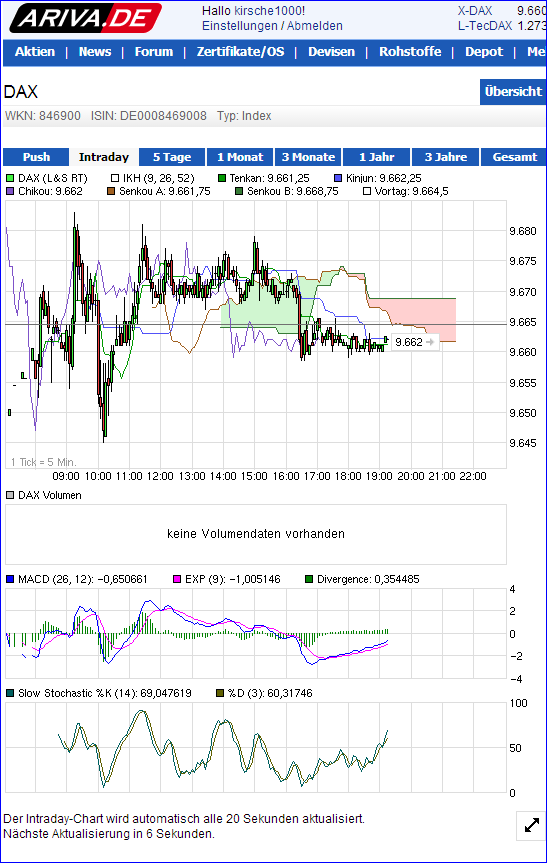Open the News menu
Viewport: 547px width, 863px height.
95,52
